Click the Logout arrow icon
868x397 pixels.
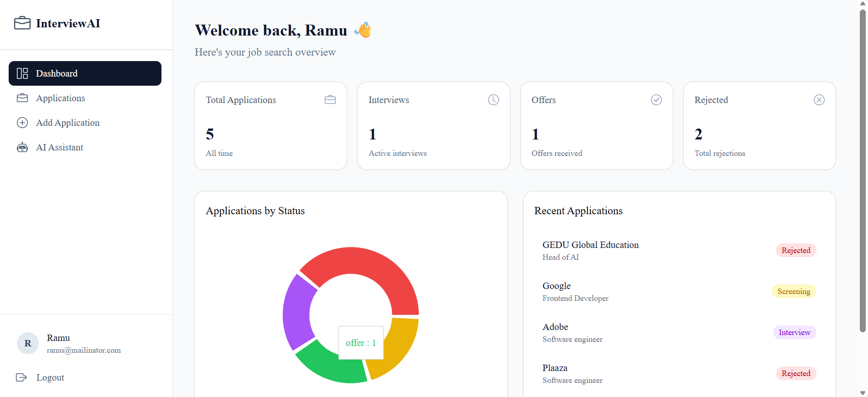coord(21,377)
